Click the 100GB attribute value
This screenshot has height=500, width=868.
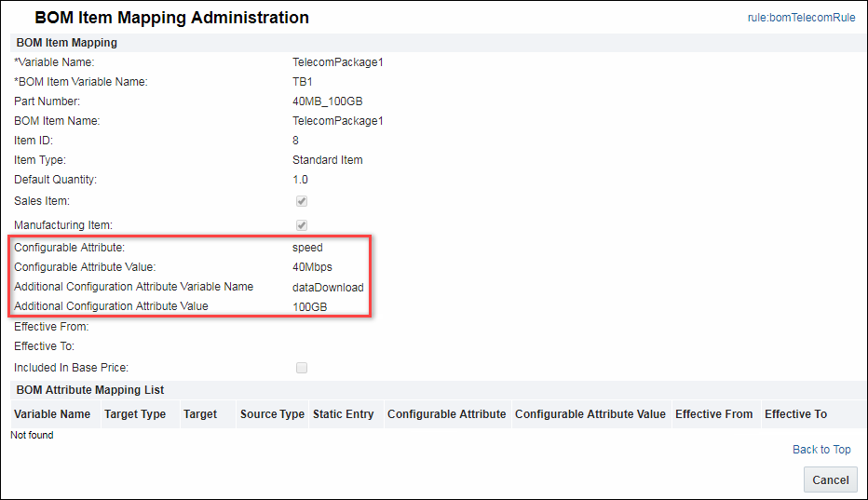click(309, 306)
